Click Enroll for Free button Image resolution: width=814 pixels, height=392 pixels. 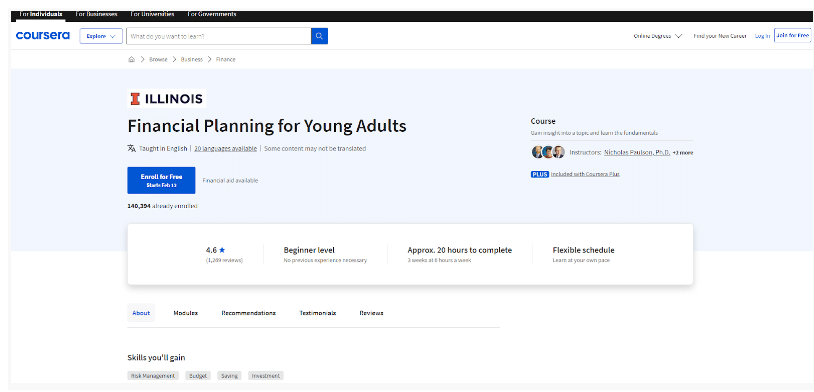[x=161, y=180]
